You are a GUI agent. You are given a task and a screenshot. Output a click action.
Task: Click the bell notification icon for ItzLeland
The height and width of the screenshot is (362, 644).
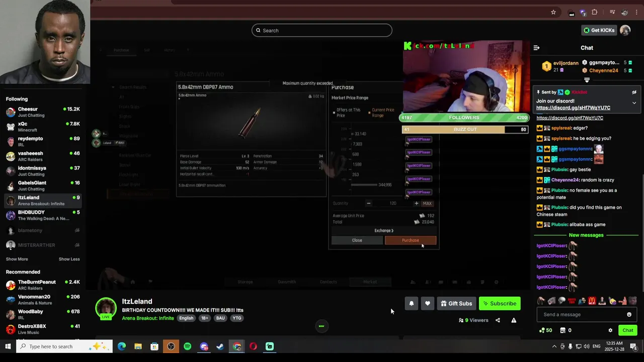click(411, 304)
